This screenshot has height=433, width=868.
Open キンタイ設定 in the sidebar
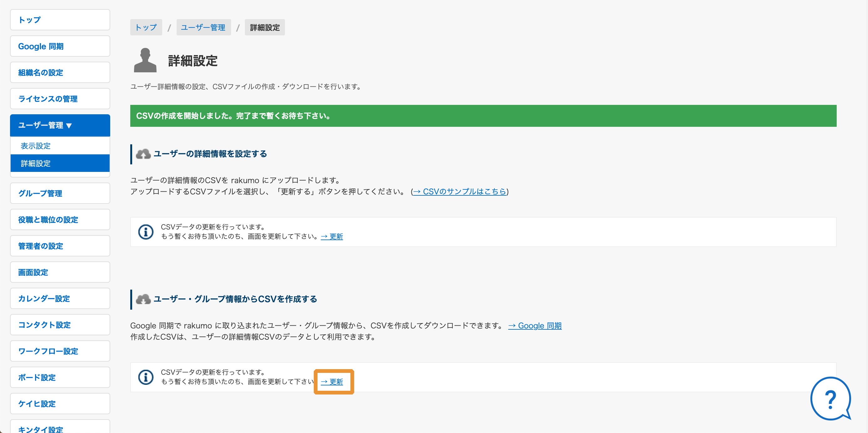click(x=60, y=427)
